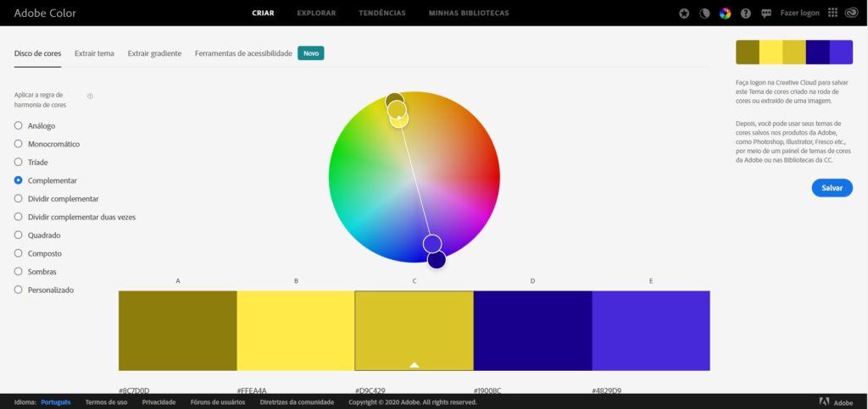Click hex value #D9C429
The height and width of the screenshot is (409, 868).
pos(370,390)
